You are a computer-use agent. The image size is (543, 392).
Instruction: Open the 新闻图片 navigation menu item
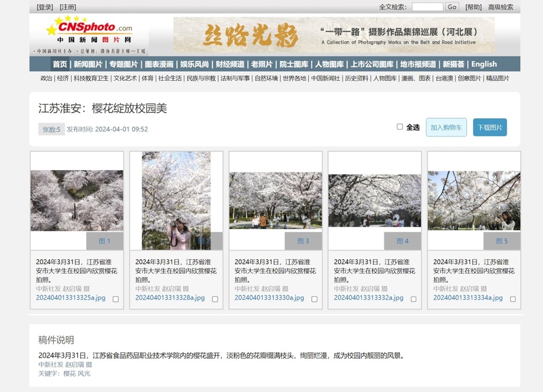[x=88, y=64]
